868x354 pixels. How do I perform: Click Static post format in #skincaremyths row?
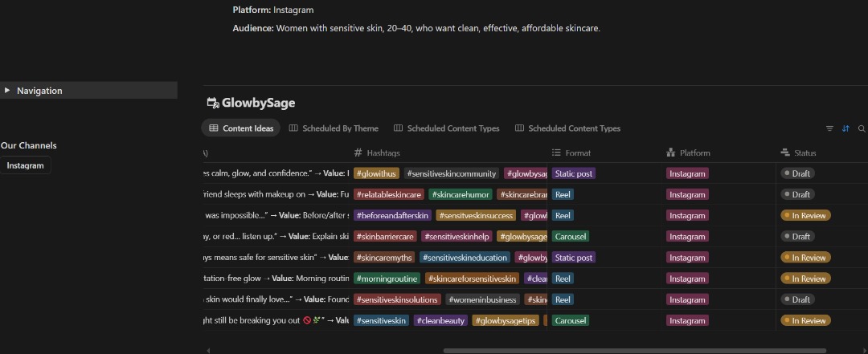pyautogui.click(x=574, y=258)
